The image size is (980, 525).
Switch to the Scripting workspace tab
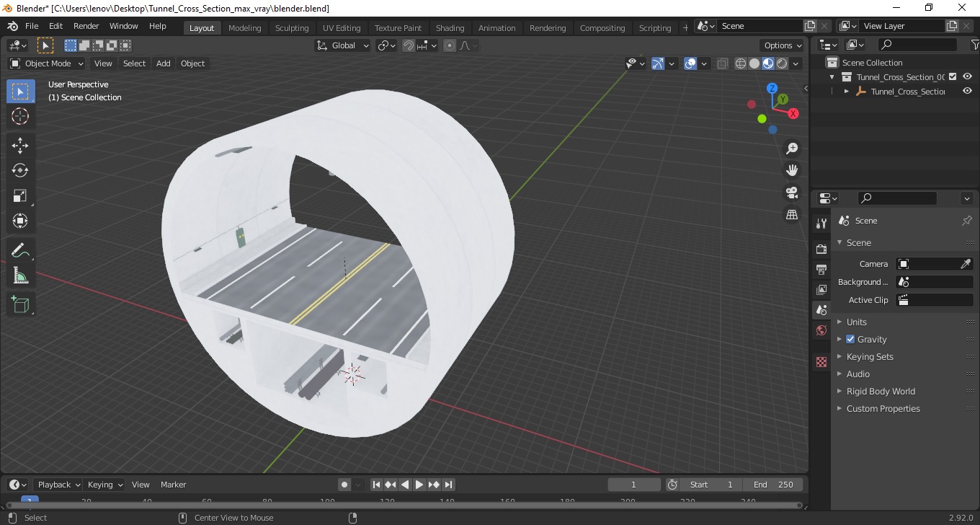point(655,28)
